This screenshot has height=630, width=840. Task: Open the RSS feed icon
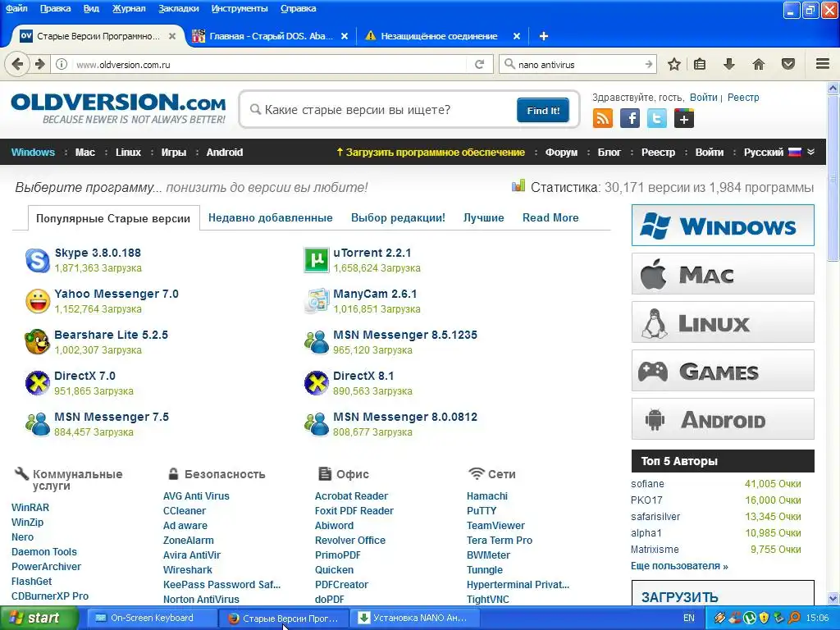(x=603, y=118)
